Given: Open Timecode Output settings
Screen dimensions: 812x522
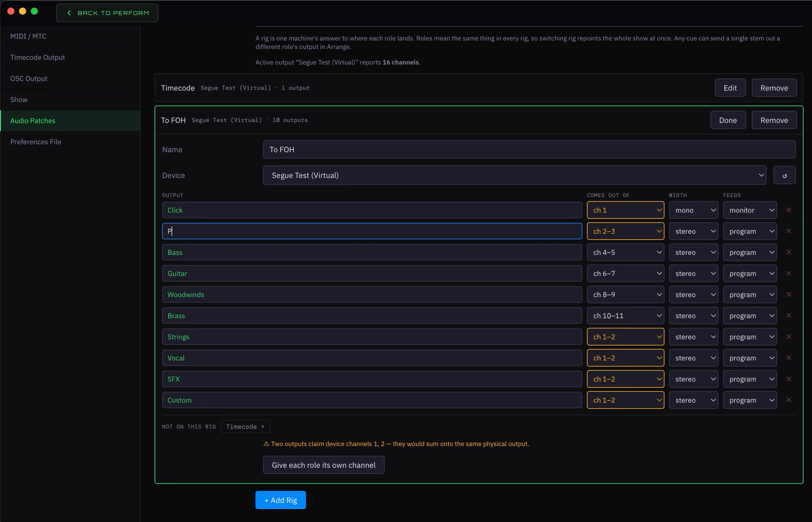Looking at the screenshot, I should tap(70, 57).
